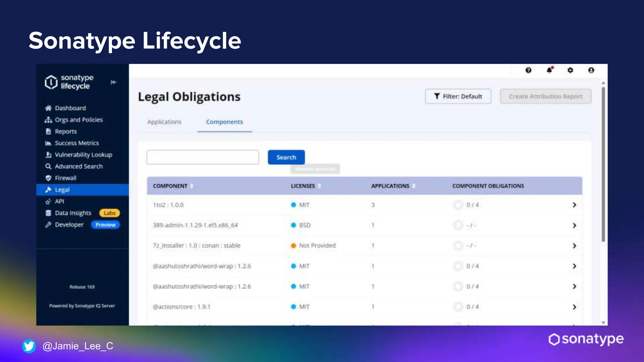Open the notifications bell icon
Image resolution: width=644 pixels, height=362 pixels.
(x=549, y=70)
